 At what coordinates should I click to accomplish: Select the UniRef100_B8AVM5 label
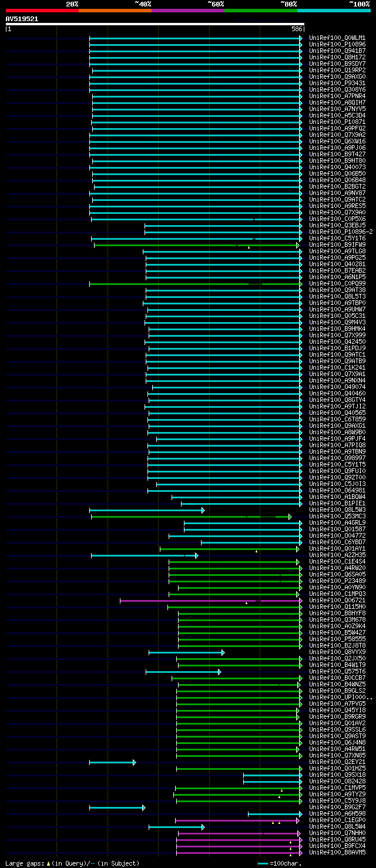(x=337, y=853)
